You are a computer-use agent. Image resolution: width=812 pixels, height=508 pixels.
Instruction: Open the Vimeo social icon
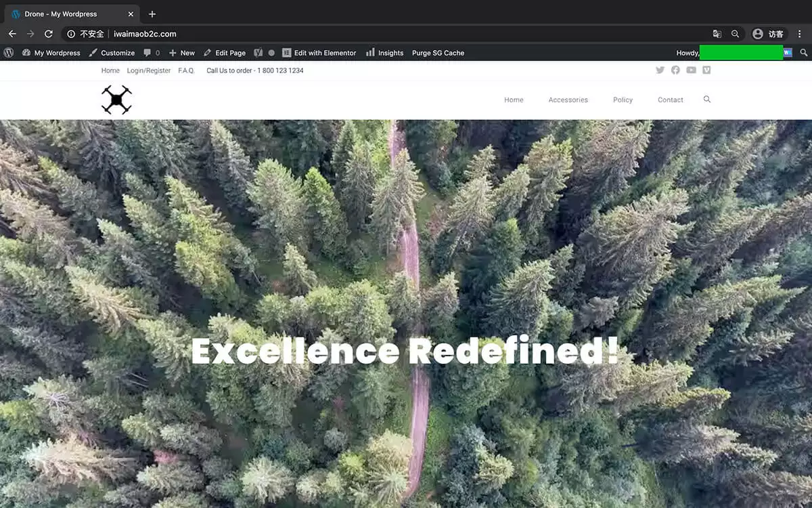tap(706, 70)
